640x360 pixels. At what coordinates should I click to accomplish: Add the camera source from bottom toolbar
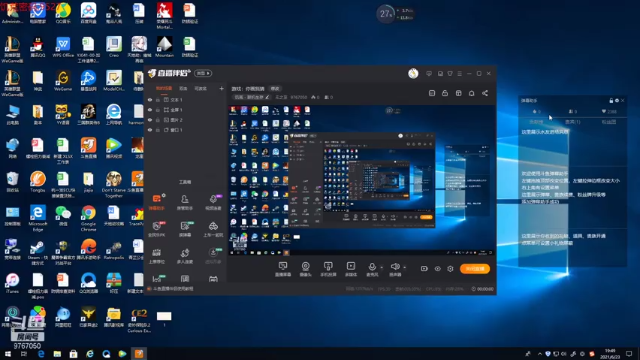pyautogui.click(x=305, y=269)
